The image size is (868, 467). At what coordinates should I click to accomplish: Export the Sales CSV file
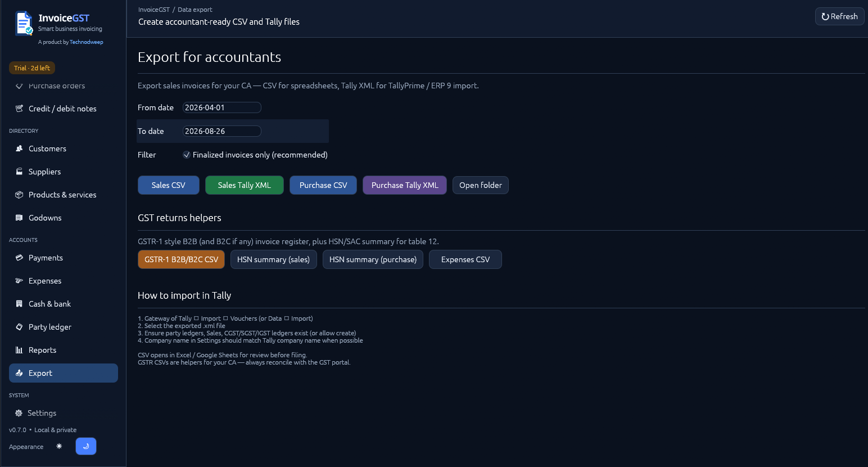(x=169, y=185)
